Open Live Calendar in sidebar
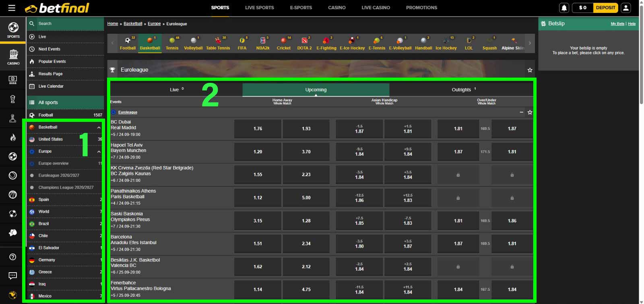 point(66,86)
